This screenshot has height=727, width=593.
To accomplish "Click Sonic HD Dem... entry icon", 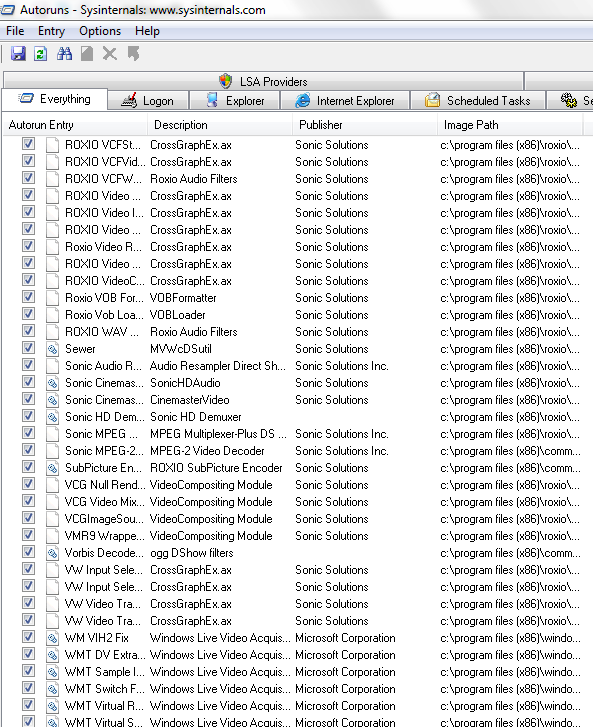I will pyautogui.click(x=52, y=417).
